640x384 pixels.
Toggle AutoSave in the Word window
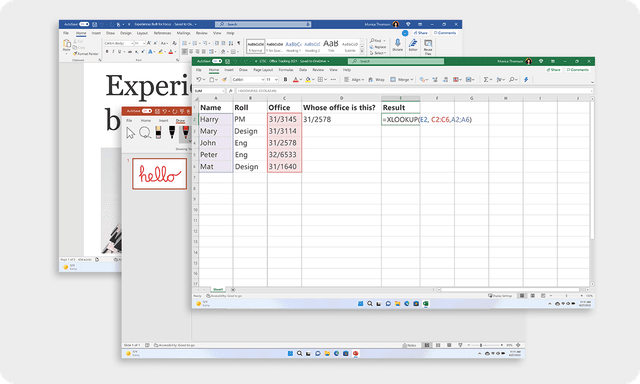(84, 24)
